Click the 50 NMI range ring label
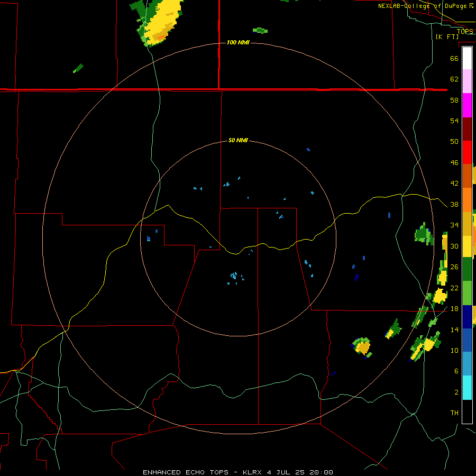The width and height of the screenshot is (476, 476). (238, 140)
